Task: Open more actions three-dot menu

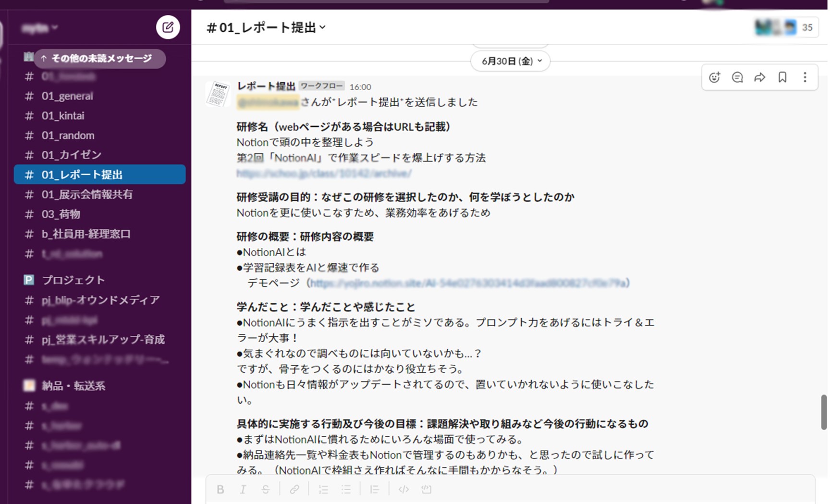Action: point(805,77)
